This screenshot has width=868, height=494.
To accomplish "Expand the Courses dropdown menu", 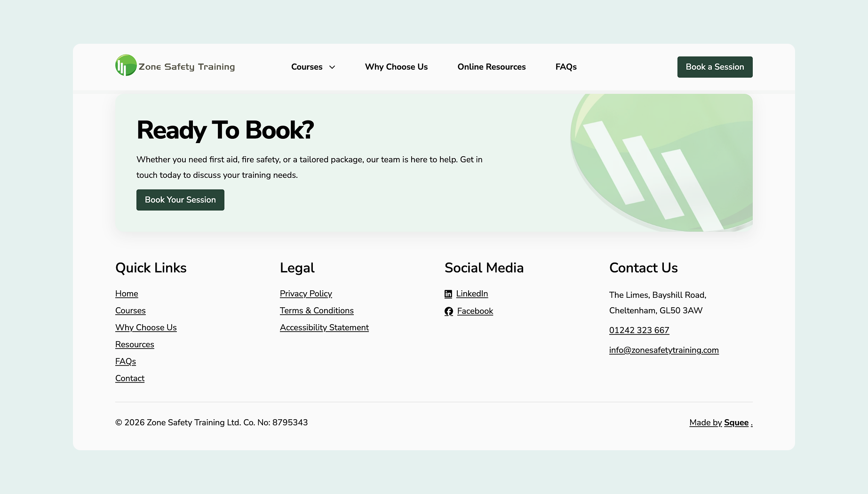I will coord(313,67).
